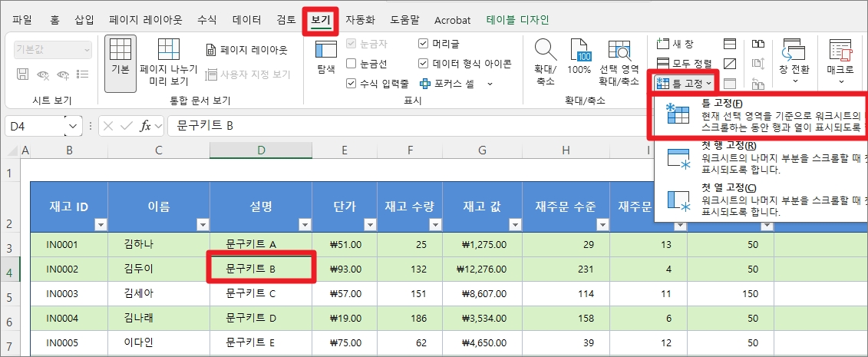Switch to the 데이터 ribbon tab
Screen dimensions: 868x357
pos(247,20)
